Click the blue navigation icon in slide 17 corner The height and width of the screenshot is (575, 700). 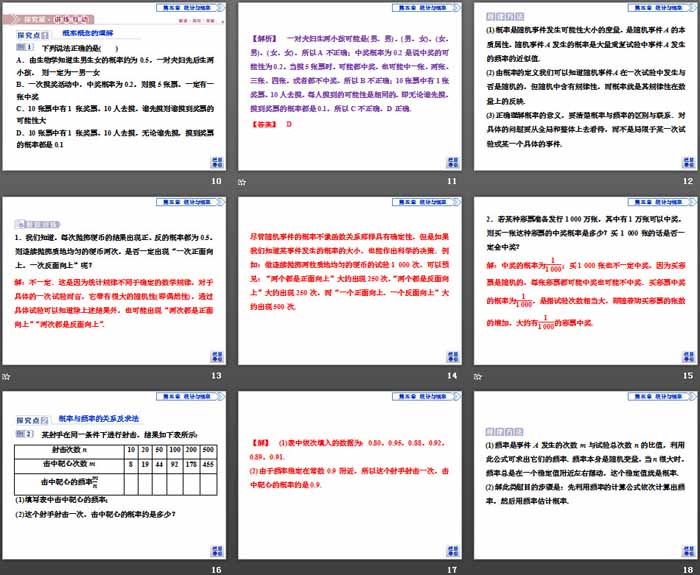tap(453, 551)
